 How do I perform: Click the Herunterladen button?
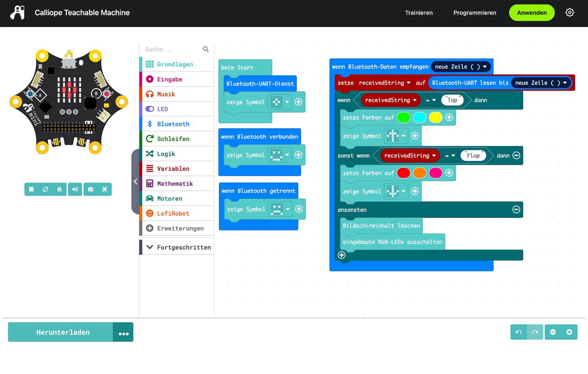tap(63, 332)
